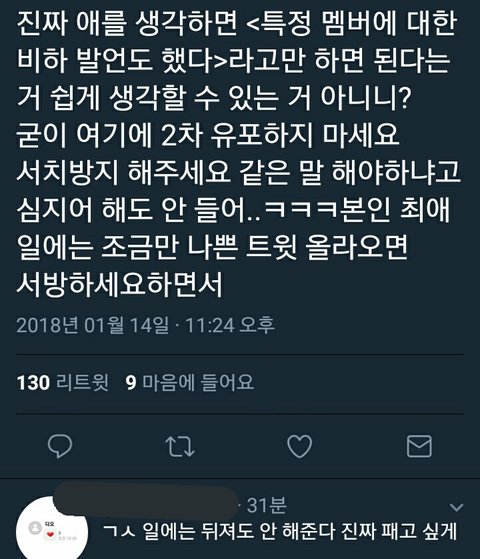Open the reply's 31분 timestamp
480x559 pixels.
point(267,505)
